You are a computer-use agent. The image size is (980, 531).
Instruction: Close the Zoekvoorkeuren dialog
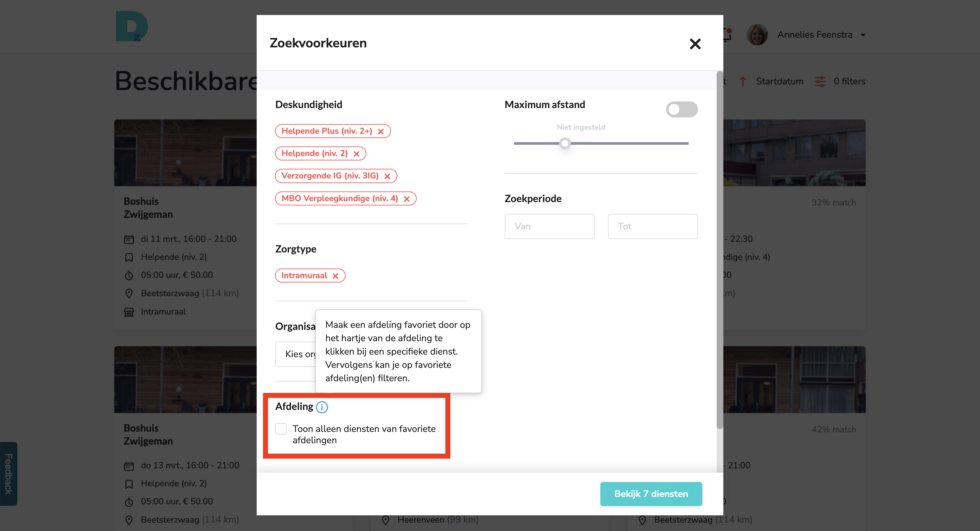pos(695,44)
